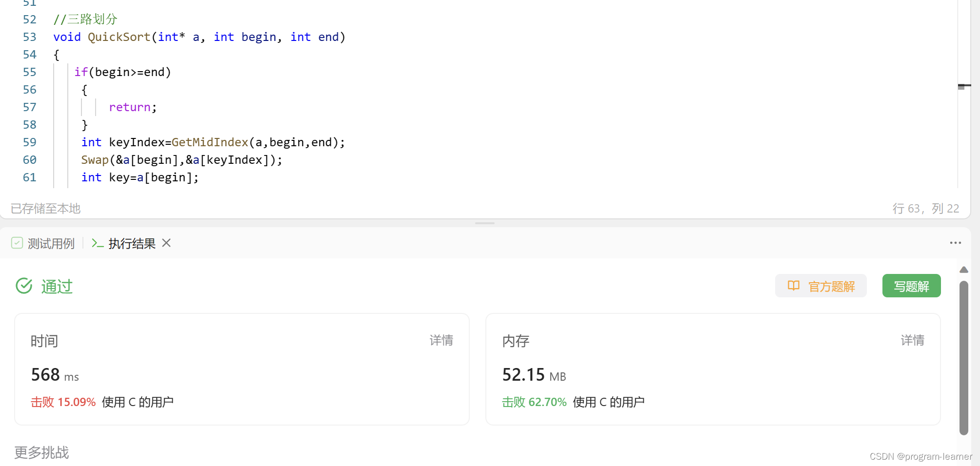Click int key=a[begin]; on line 61

[140, 177]
